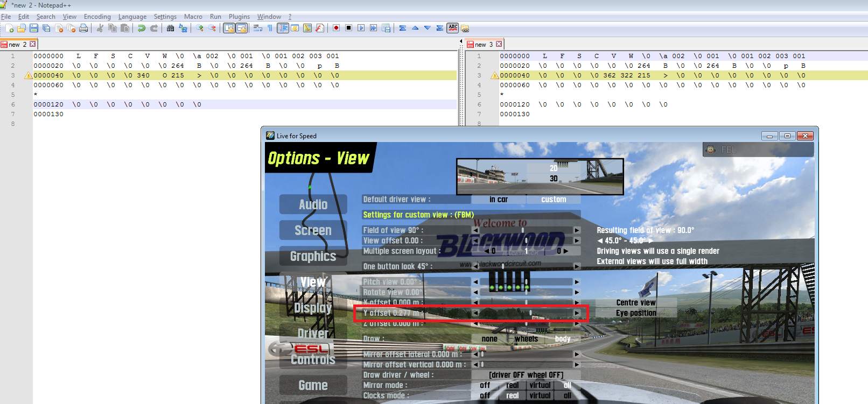Click the '[driver OFF wheel OFF]' button

pos(526,375)
